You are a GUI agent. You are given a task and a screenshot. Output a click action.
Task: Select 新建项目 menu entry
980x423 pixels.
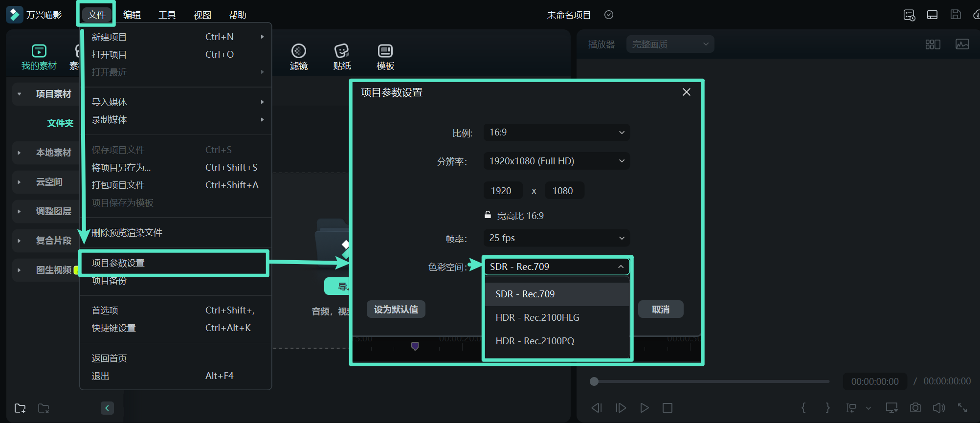pos(176,37)
